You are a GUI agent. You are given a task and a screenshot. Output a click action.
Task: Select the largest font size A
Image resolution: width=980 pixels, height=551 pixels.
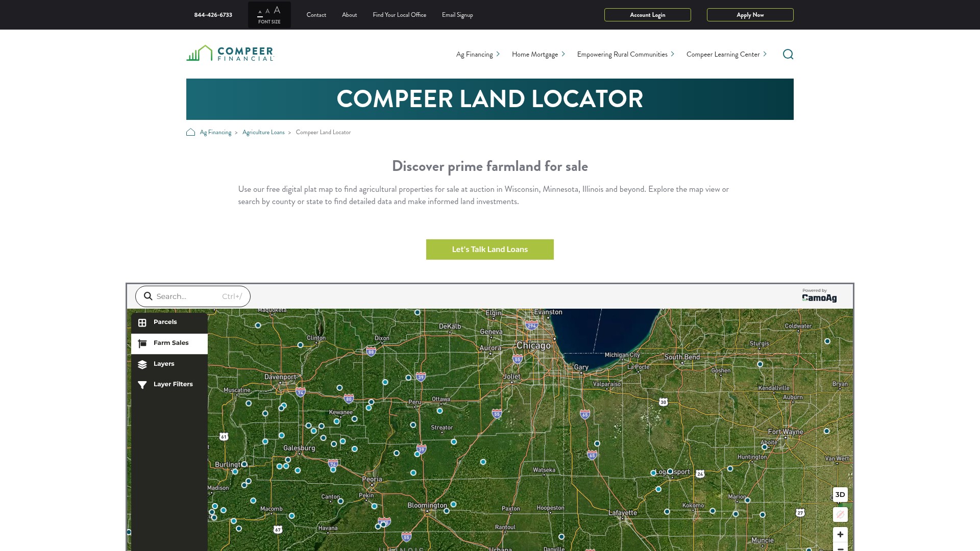[x=277, y=10]
